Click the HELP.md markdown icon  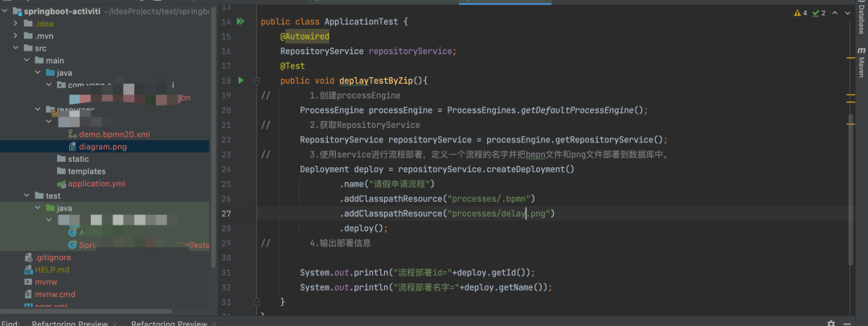28,270
